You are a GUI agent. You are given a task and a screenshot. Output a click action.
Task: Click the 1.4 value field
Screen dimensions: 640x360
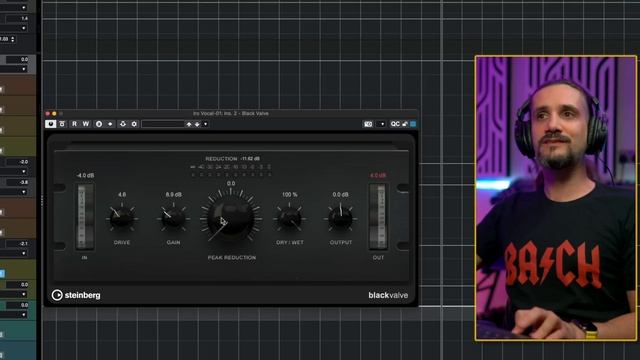click(x=17, y=19)
